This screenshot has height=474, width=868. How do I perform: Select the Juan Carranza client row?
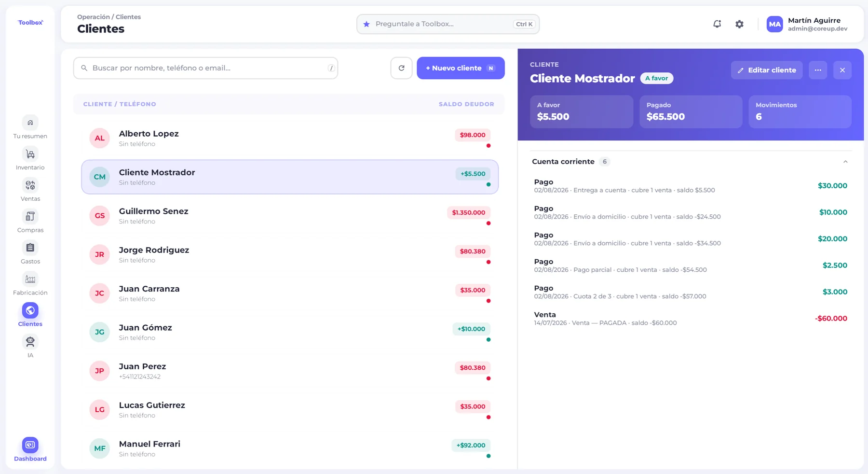coord(290,293)
